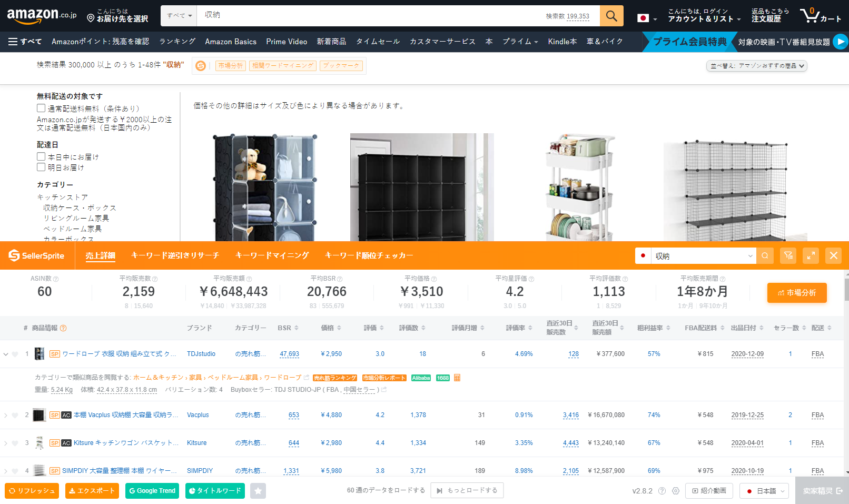Image resolution: width=849 pixels, height=504 pixels.
Task: Open ランキング in Amazon nav bar
Action: [177, 42]
